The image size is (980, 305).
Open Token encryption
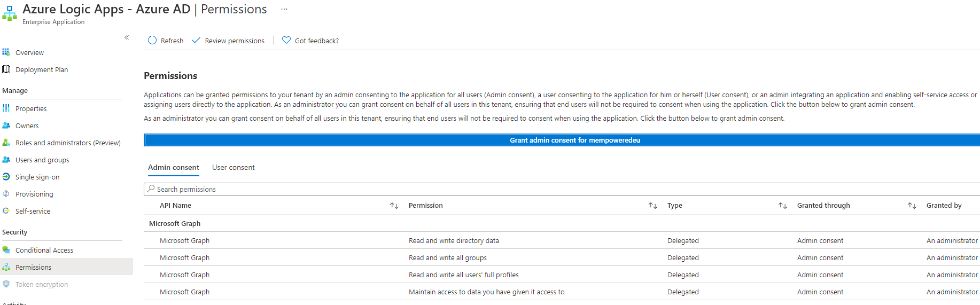(x=42, y=284)
